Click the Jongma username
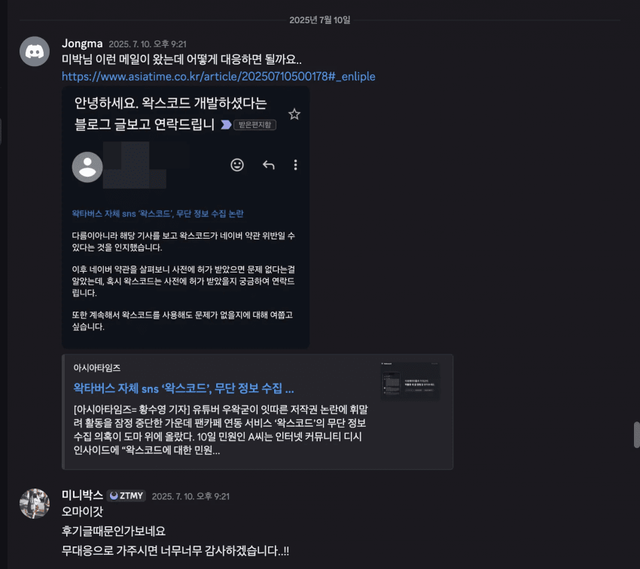Image resolution: width=640 pixels, height=569 pixels. tap(82, 44)
